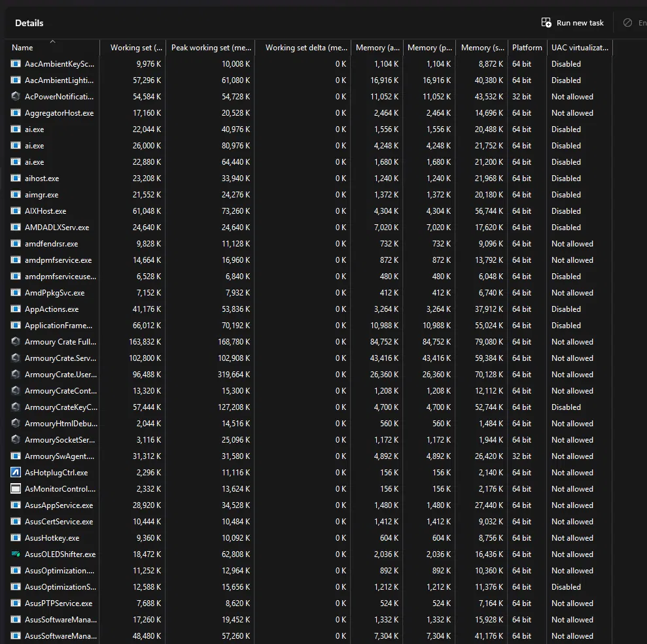
Task: Click the ArmouryCrate.User... icon
Action: pyautogui.click(x=16, y=375)
